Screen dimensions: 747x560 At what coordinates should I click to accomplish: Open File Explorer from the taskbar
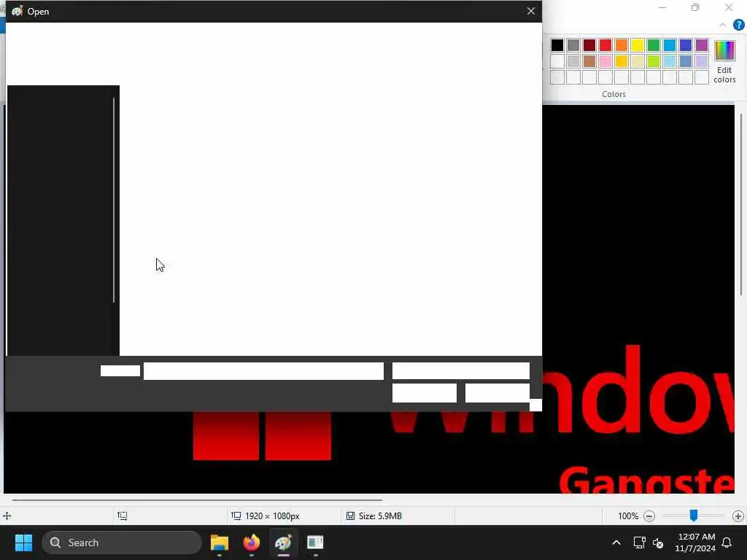click(x=220, y=542)
